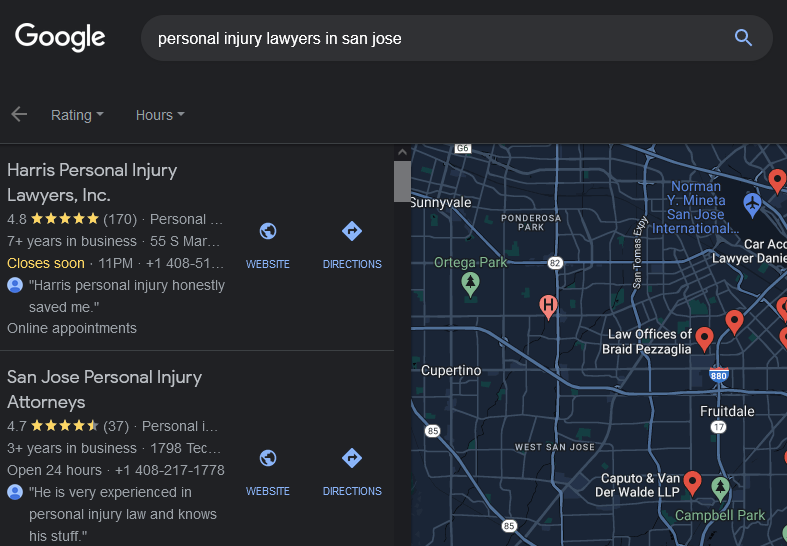Click the Sunnyvale label on map
This screenshot has height=546, width=787.
click(441, 202)
